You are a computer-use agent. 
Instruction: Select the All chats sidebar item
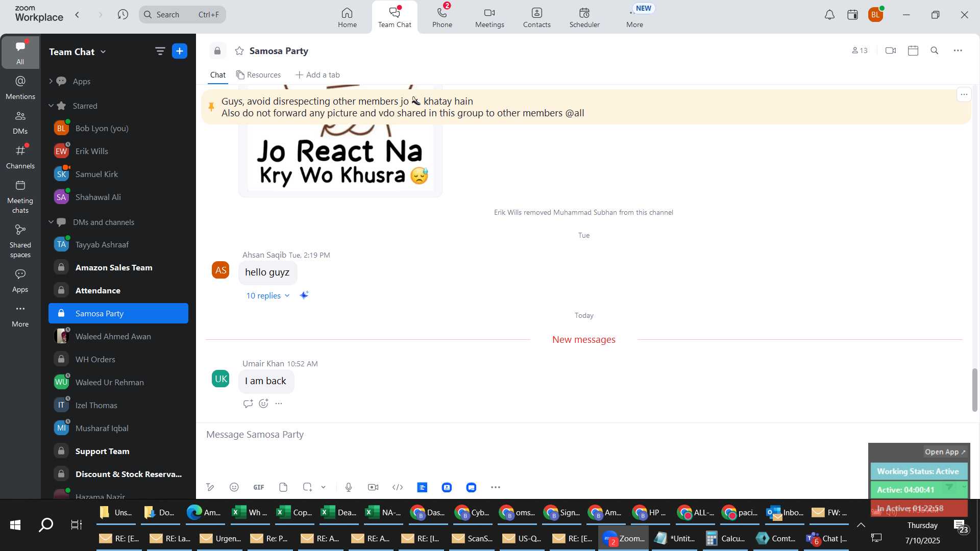pyautogui.click(x=20, y=52)
